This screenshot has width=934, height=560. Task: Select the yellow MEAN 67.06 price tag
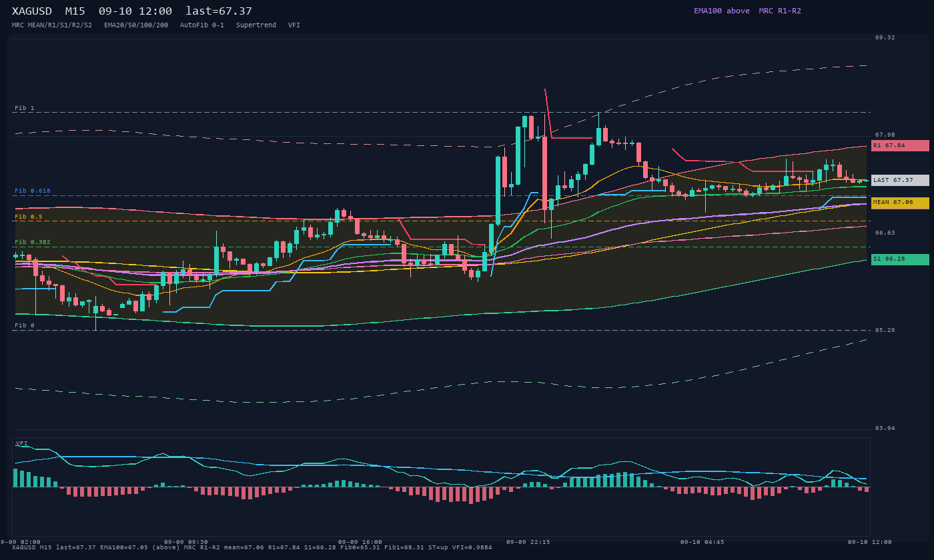[x=900, y=203]
